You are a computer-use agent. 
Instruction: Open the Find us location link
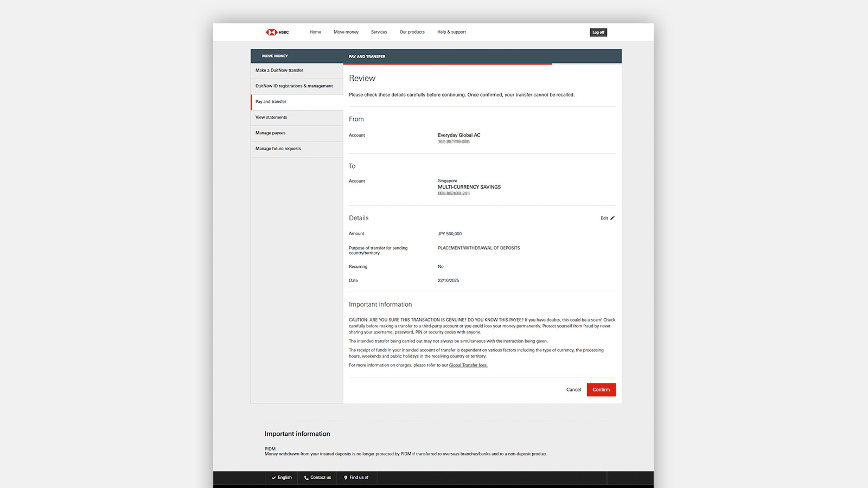click(356, 478)
